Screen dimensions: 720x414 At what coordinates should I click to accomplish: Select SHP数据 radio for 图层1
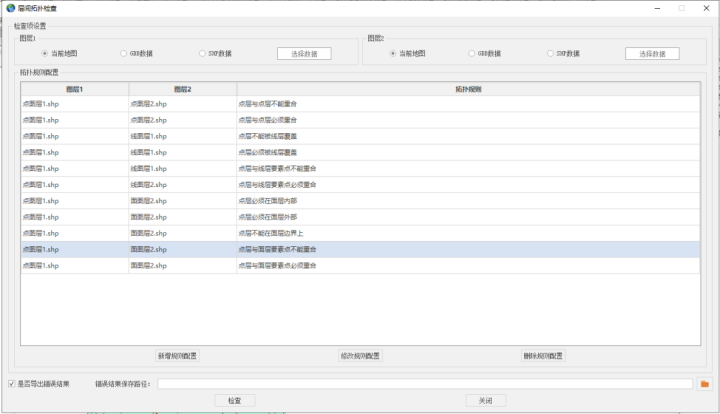point(202,53)
